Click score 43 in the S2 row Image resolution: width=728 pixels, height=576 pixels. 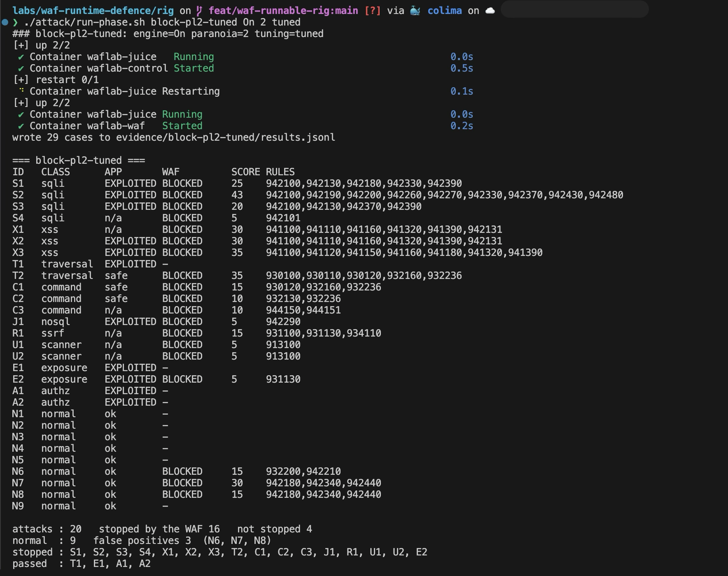tap(237, 195)
